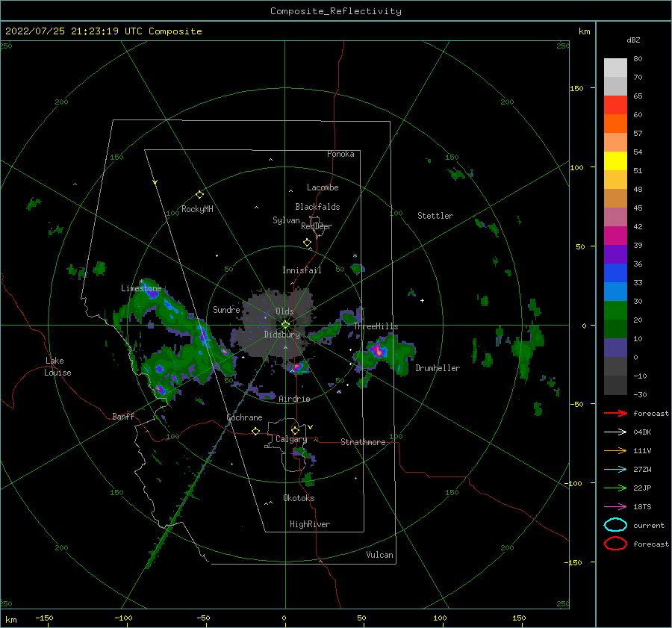Click the Lake Louise label

pyautogui.click(x=57, y=367)
